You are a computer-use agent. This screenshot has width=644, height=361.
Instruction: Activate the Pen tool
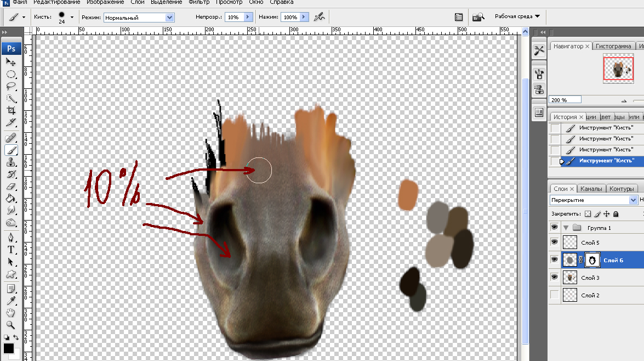coord(11,238)
